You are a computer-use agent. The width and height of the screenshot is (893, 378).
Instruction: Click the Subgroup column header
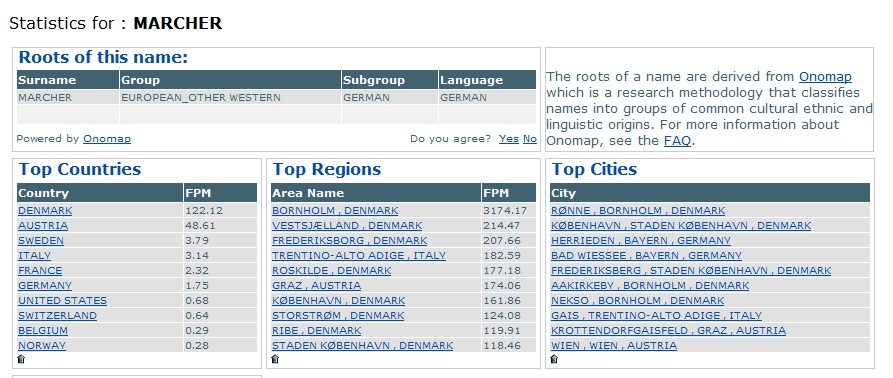(390, 80)
